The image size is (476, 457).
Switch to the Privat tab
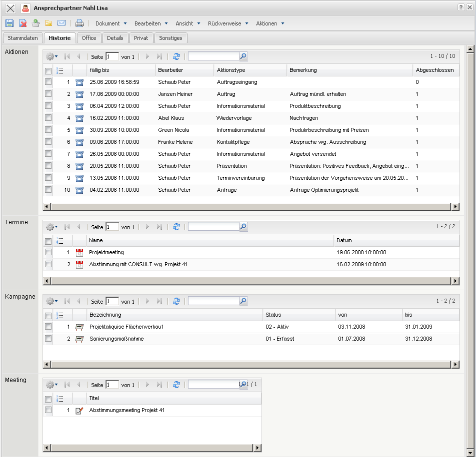coord(141,38)
